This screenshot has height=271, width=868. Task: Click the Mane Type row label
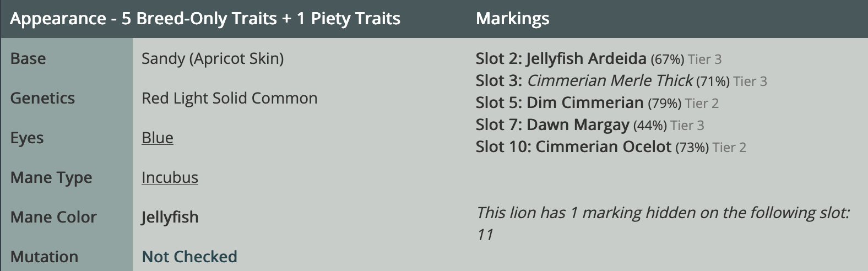[51, 177]
